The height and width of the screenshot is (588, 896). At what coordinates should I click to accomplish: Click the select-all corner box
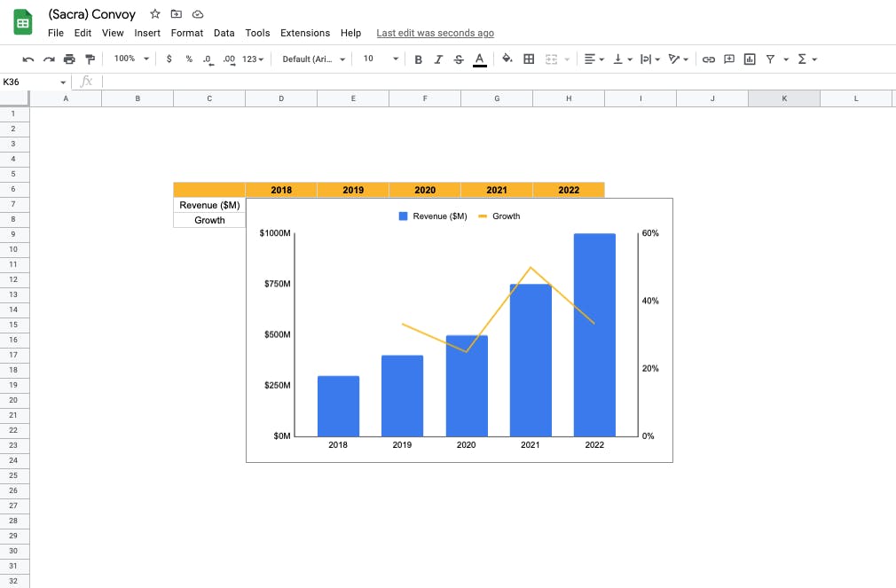(14, 98)
